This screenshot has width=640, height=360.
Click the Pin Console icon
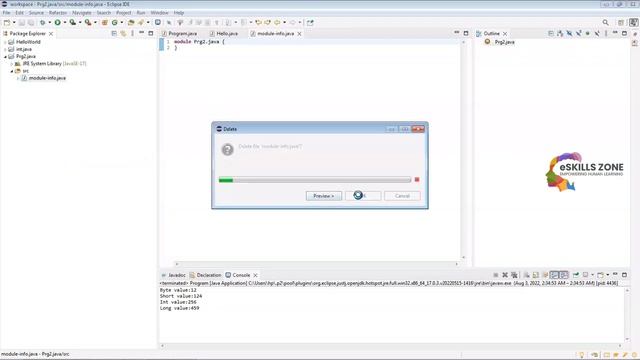tap(576, 275)
